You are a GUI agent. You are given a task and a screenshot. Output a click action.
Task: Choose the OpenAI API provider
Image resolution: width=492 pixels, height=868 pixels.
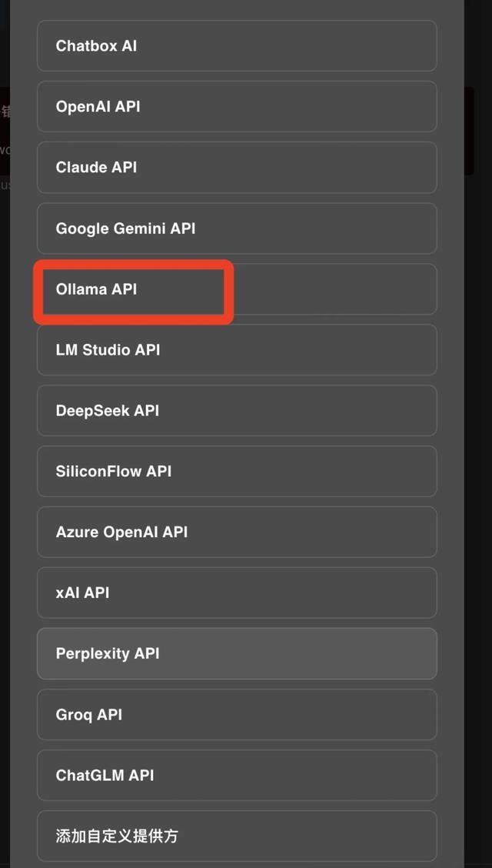(237, 107)
